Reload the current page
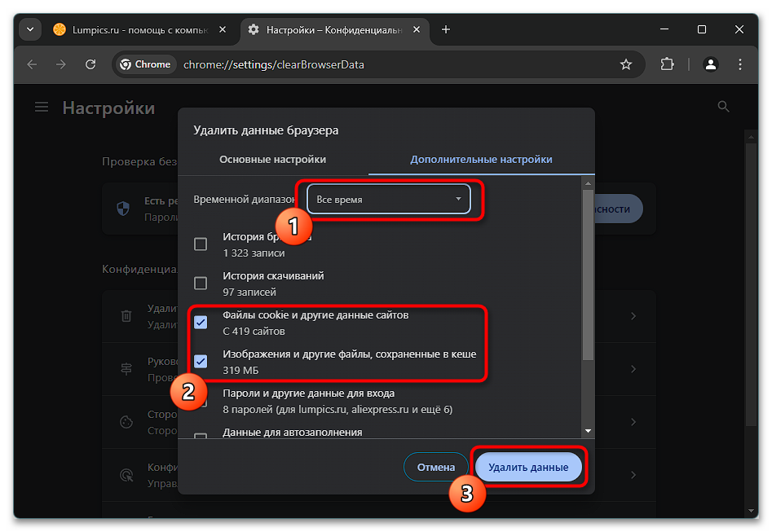This screenshot has height=532, width=772. coord(90,64)
